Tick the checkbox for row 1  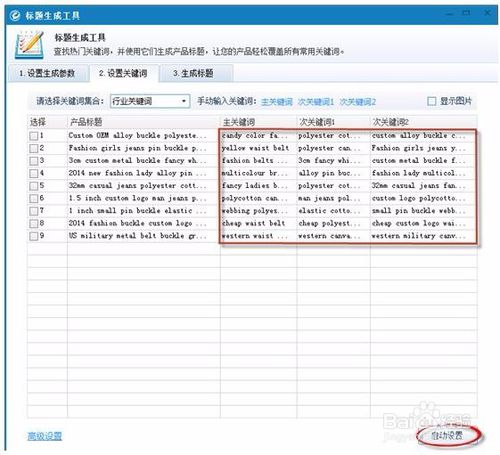pos(34,136)
